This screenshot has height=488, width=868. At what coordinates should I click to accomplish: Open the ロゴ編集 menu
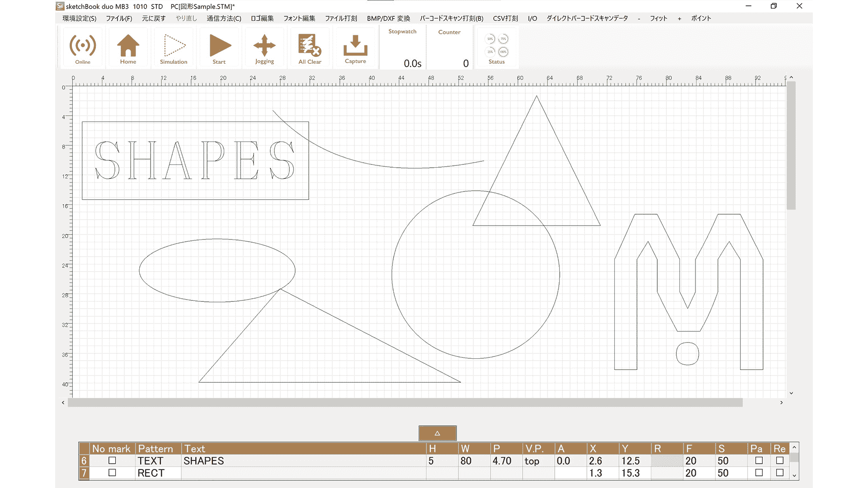[262, 19]
